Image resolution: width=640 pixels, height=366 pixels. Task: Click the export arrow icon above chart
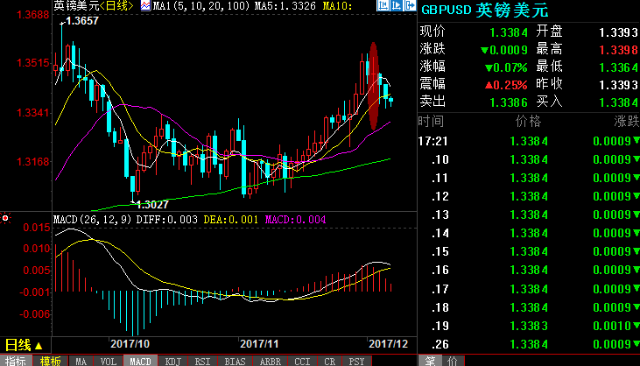pos(409,5)
